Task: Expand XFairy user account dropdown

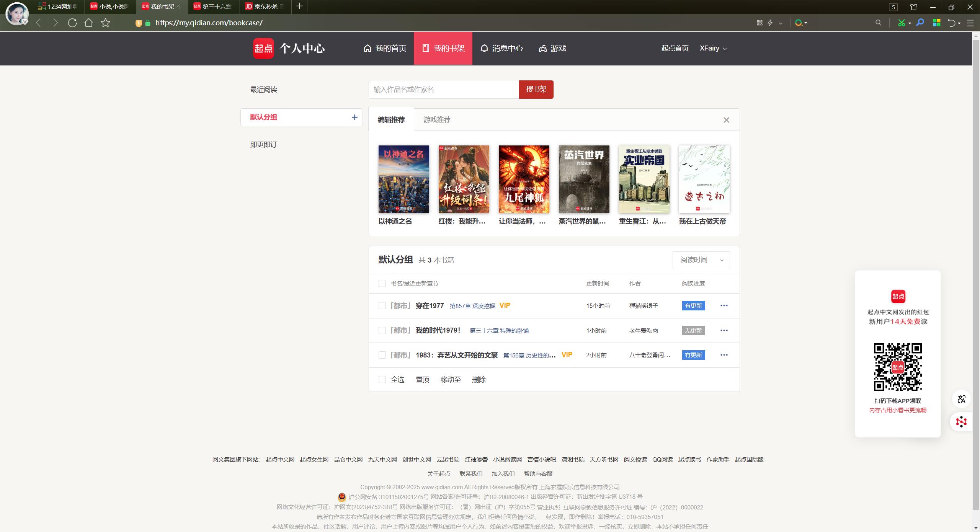Action: coord(713,48)
